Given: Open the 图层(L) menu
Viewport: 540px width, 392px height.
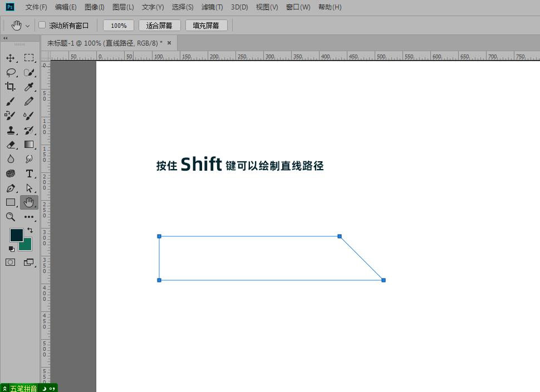Looking at the screenshot, I should 123,7.
